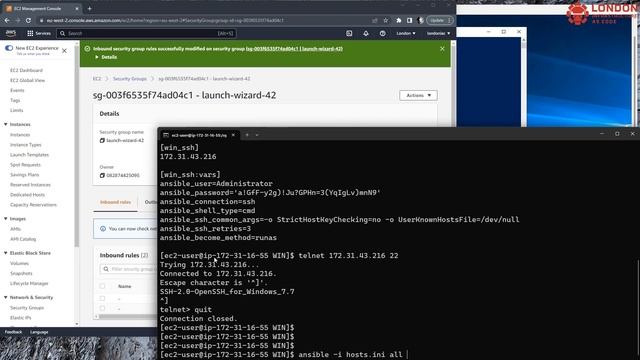Close the EC2 Management Console tab
This screenshot has height=360, width=640.
tap(77, 9)
